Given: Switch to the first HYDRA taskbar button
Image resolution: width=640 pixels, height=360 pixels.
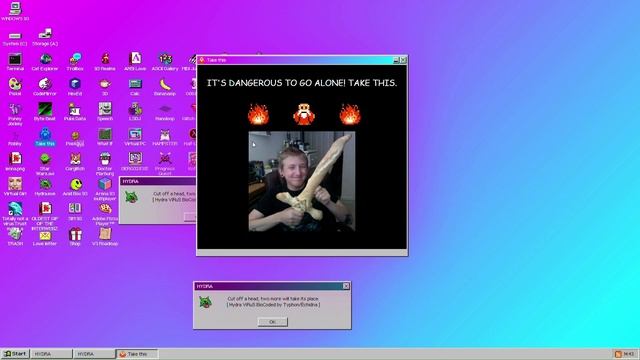Looking at the screenshot, I should click(x=51, y=354).
